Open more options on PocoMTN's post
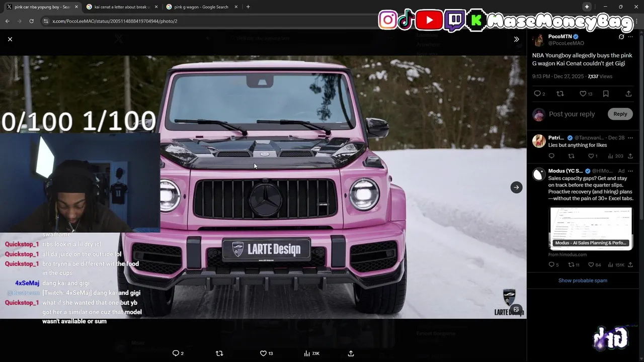The width and height of the screenshot is (644, 362). (630, 37)
